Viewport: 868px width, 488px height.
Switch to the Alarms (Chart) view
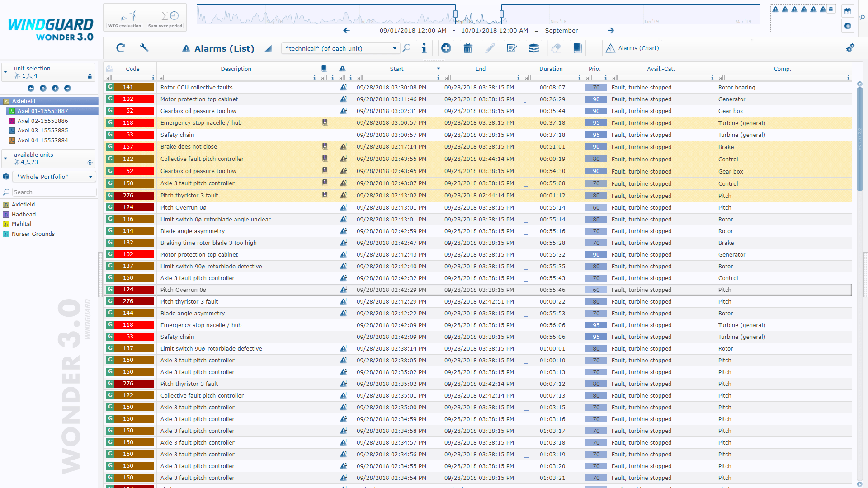[x=632, y=48]
